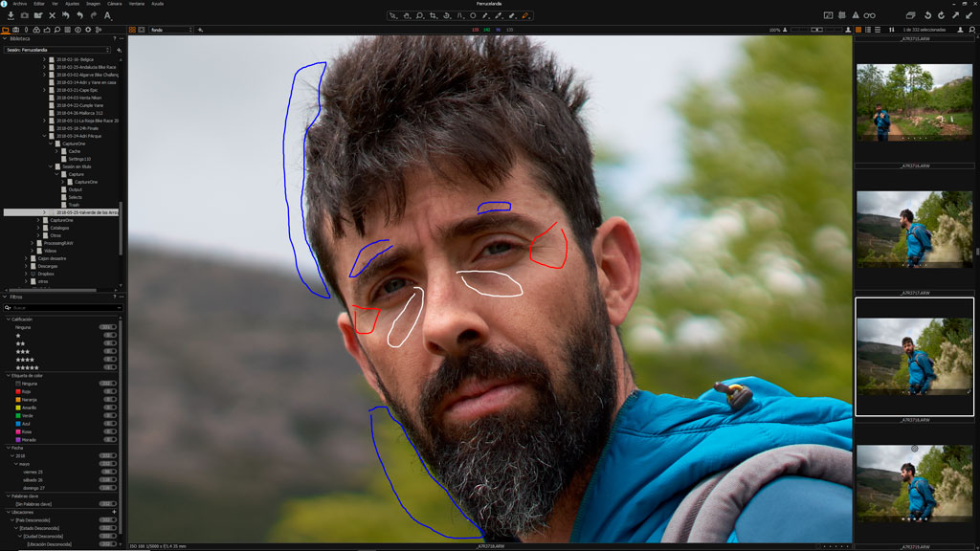
Task: Toggle the five-star rating filter
Action: click(28, 367)
